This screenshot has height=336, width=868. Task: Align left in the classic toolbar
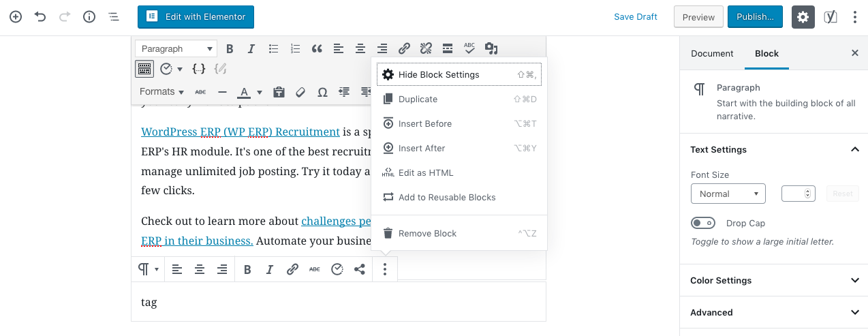pos(339,48)
